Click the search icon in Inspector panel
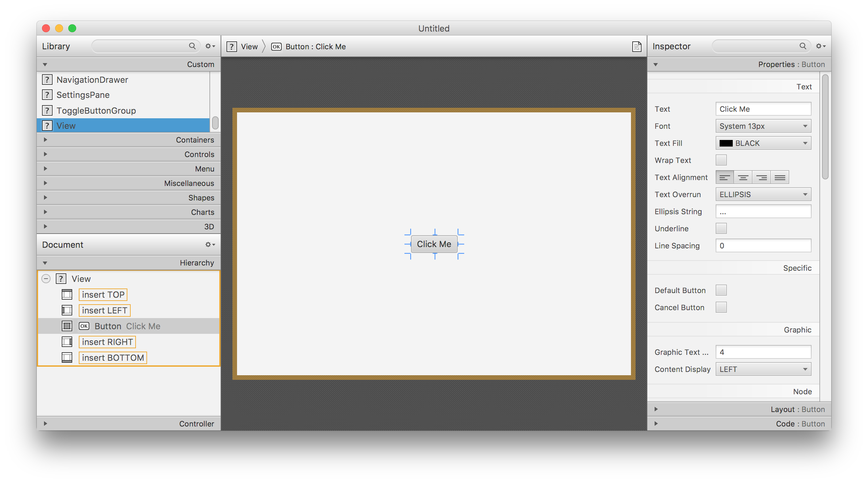This screenshot has height=483, width=868. point(801,46)
